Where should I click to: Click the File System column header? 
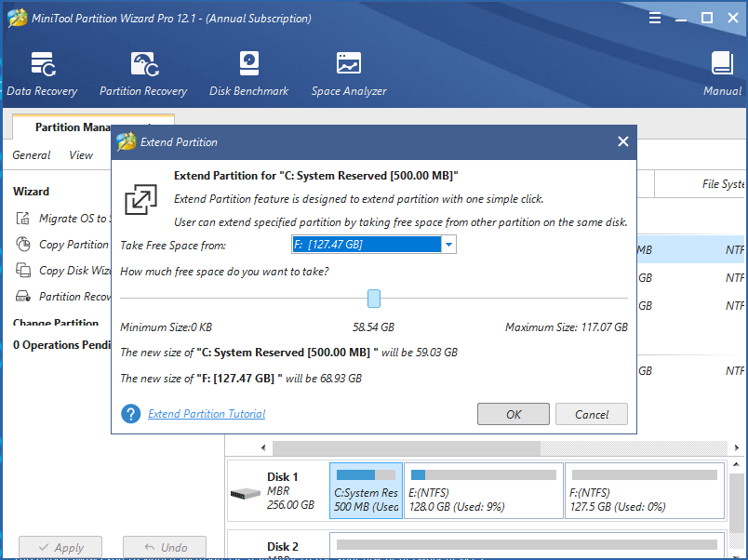[x=723, y=183]
